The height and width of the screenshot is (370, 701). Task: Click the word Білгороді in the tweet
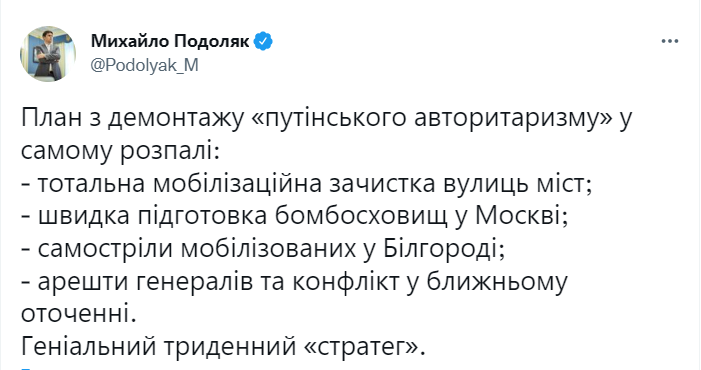pyautogui.click(x=444, y=249)
